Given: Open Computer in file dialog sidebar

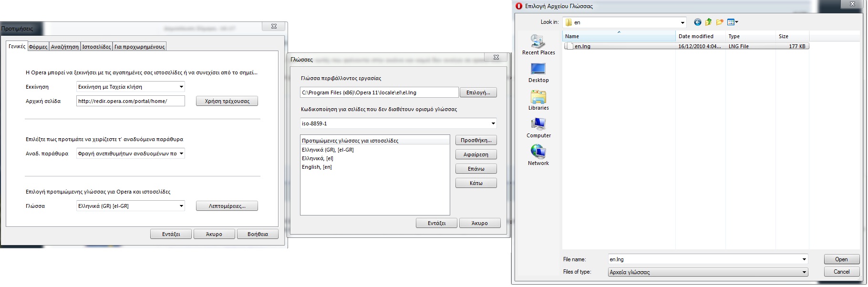Looking at the screenshot, I should pyautogui.click(x=538, y=128).
